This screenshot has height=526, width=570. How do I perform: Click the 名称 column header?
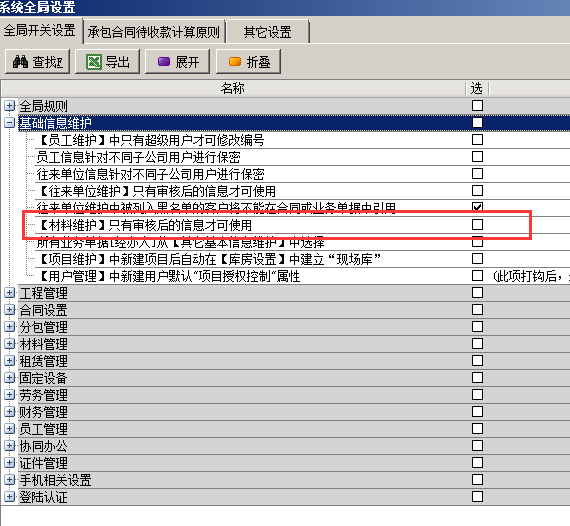coord(233,88)
